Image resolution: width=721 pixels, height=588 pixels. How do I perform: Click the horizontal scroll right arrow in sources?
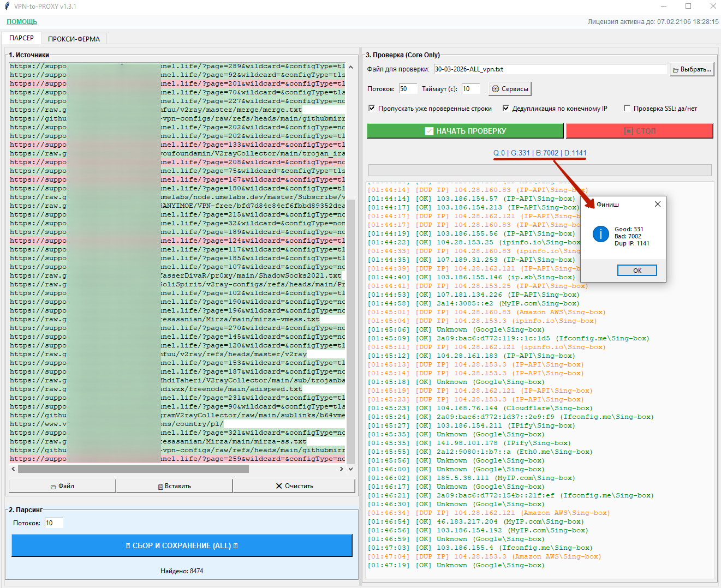point(342,469)
